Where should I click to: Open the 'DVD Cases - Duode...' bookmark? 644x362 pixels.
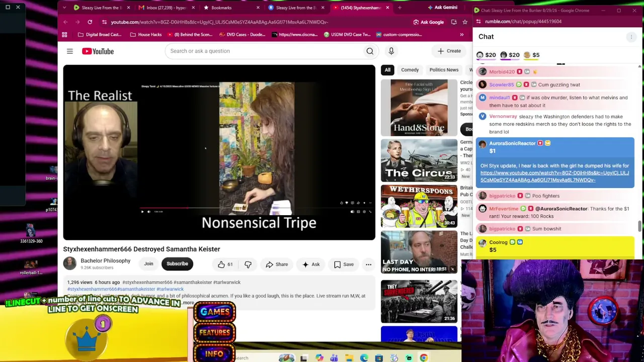pos(243,35)
